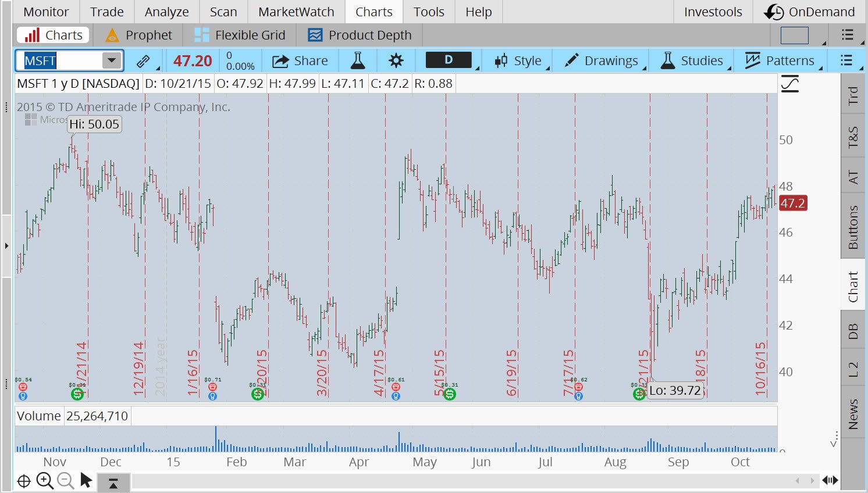
Task: Select the Chart sidebar tab
Action: pos(853,286)
